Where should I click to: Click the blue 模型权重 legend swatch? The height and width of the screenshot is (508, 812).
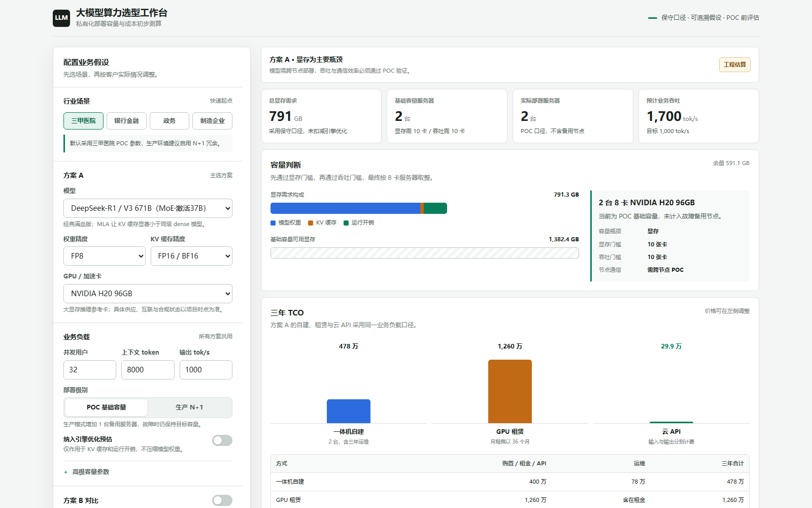point(273,223)
